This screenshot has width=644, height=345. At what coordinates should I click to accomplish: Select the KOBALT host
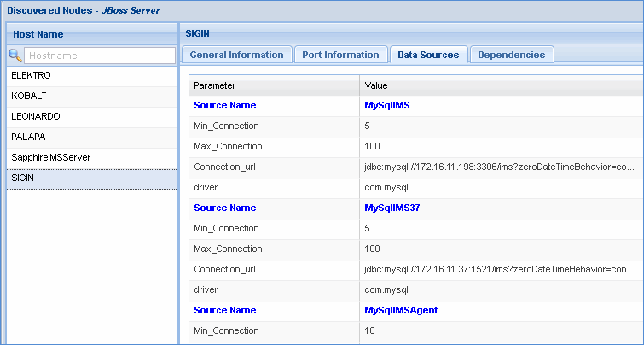(28, 96)
